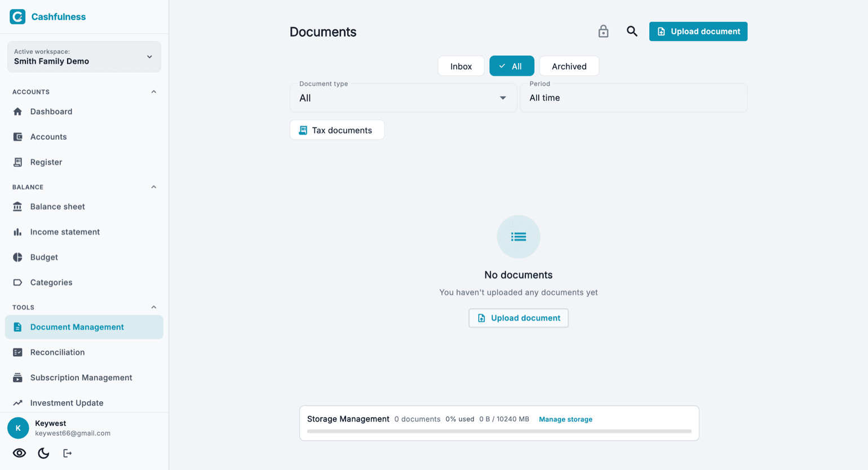Toggle the eye visibility icon
This screenshot has height=470, width=868.
point(19,453)
